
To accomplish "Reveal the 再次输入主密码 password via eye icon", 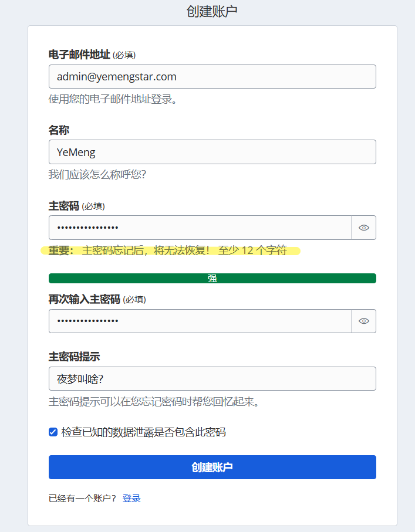I will click(364, 321).
